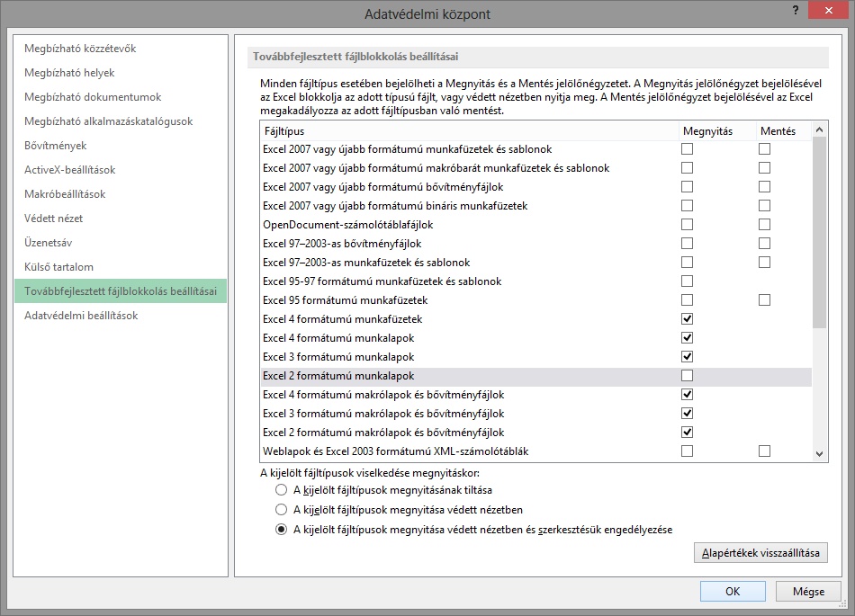Open Bővítmények section
This screenshot has height=616, width=855.
click(x=55, y=146)
